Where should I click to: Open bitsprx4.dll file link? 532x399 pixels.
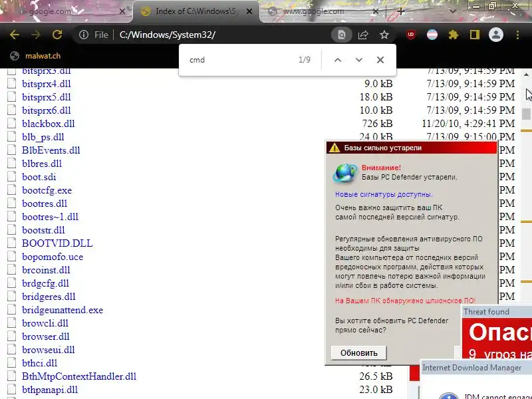[x=47, y=84]
